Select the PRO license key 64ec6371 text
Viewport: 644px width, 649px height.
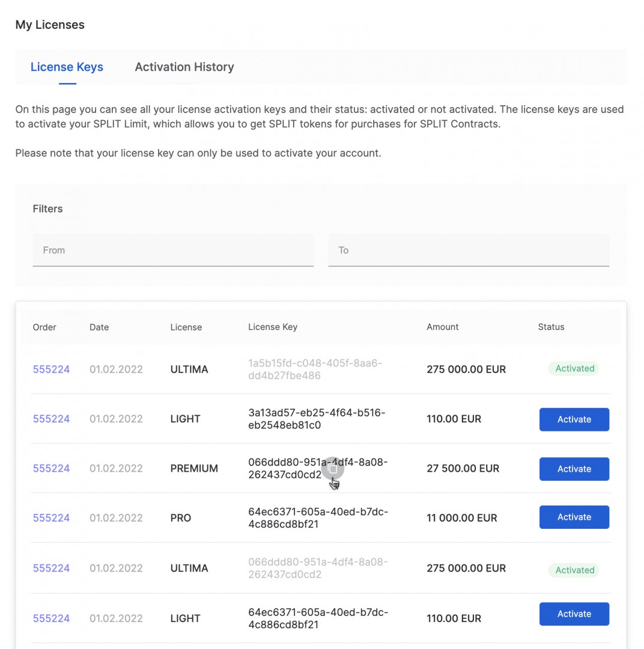pos(318,518)
